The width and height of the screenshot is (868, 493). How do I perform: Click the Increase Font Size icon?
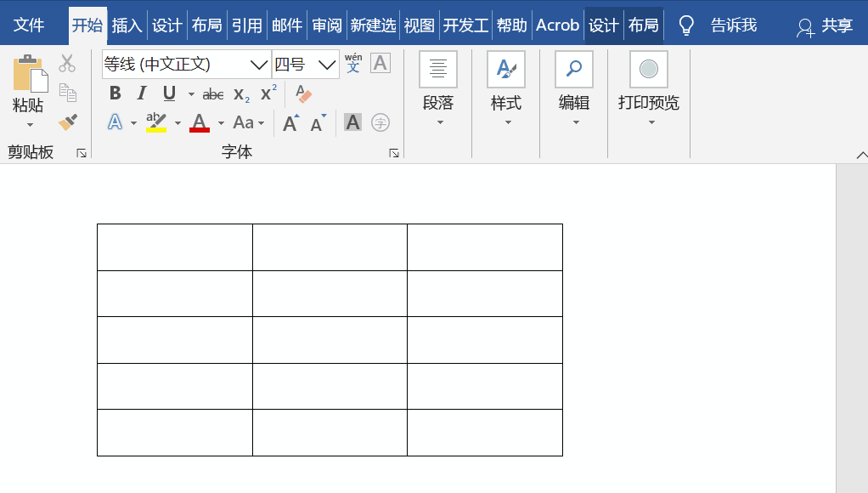tap(290, 122)
